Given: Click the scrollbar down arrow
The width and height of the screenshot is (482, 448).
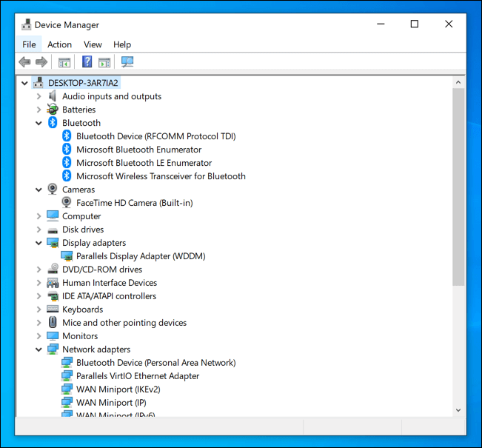Looking at the screenshot, I should 458,410.
